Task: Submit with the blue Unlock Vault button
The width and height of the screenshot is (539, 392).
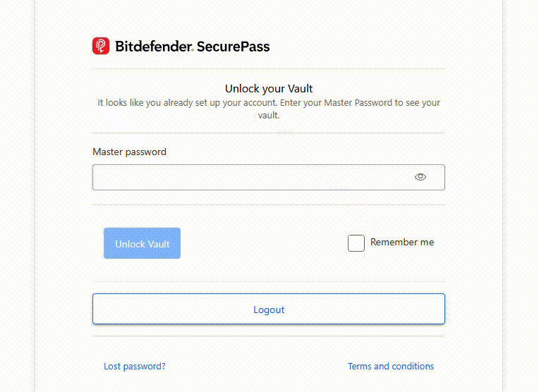Action: click(x=142, y=243)
